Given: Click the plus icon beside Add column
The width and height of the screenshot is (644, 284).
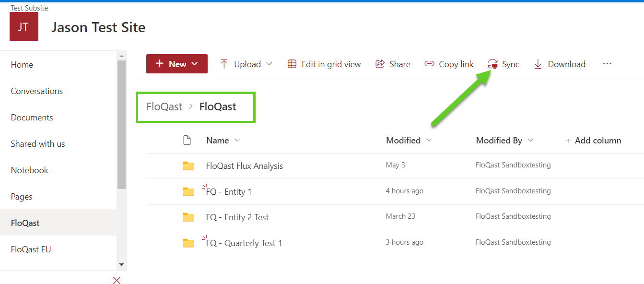Looking at the screenshot, I should tap(568, 141).
